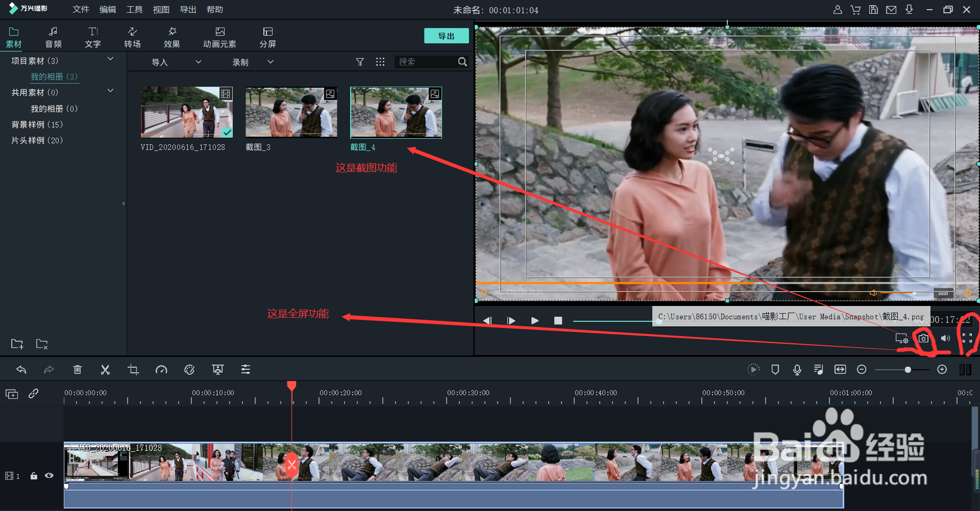The image size is (980, 511).
Task: Open the 帮助 menu
Action: point(215,10)
